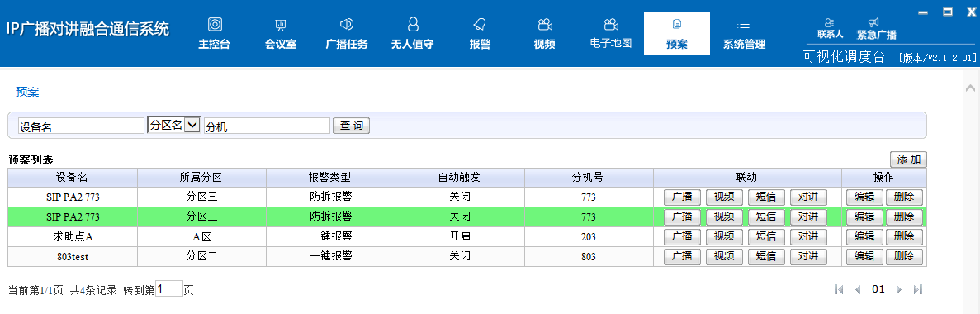980x314 pixels.
Task: Click the page number jump field
Action: coord(168,289)
